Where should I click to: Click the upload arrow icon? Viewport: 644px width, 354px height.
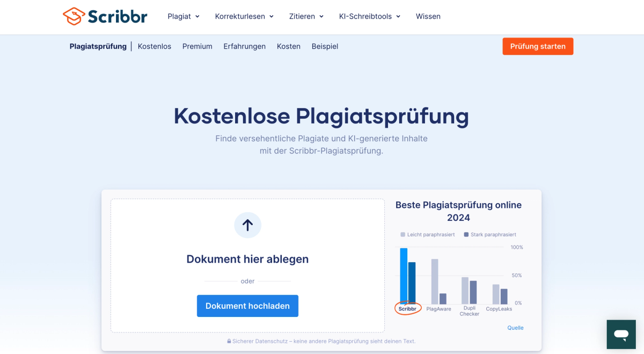point(247,225)
